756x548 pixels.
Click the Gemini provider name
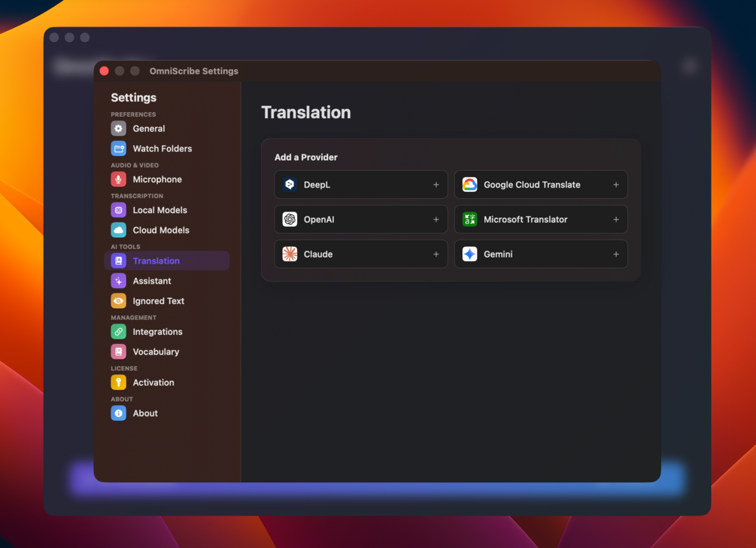click(498, 254)
